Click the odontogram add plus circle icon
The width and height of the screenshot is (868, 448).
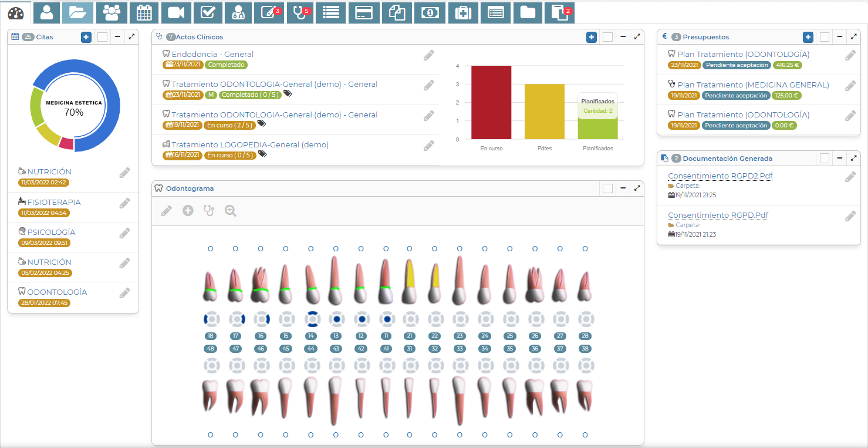[x=188, y=211]
